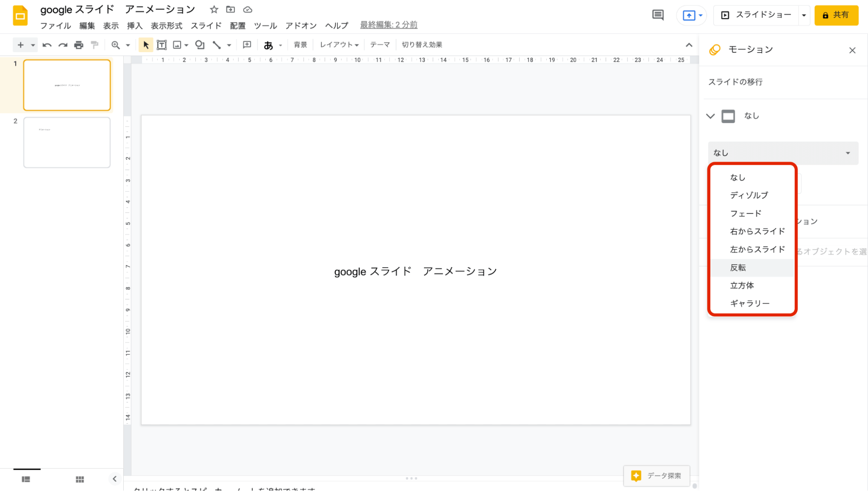Open the アドオン menu
868x491 pixels.
[x=301, y=26]
